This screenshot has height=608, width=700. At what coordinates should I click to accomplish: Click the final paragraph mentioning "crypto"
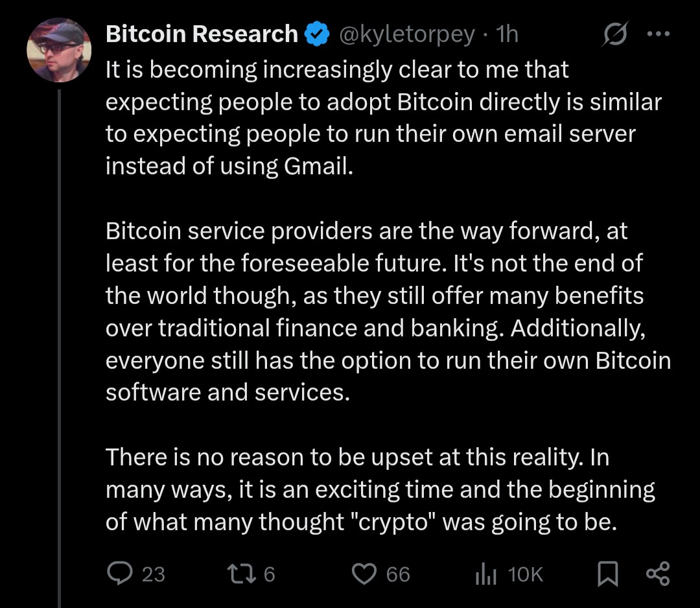[380, 489]
